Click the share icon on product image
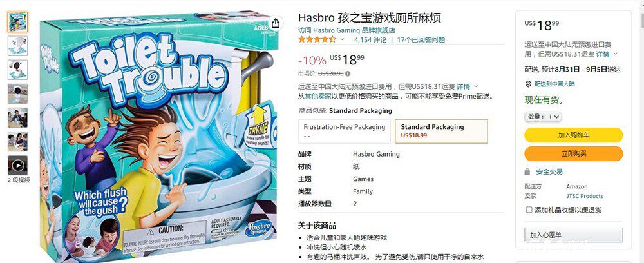 pyautogui.click(x=276, y=23)
